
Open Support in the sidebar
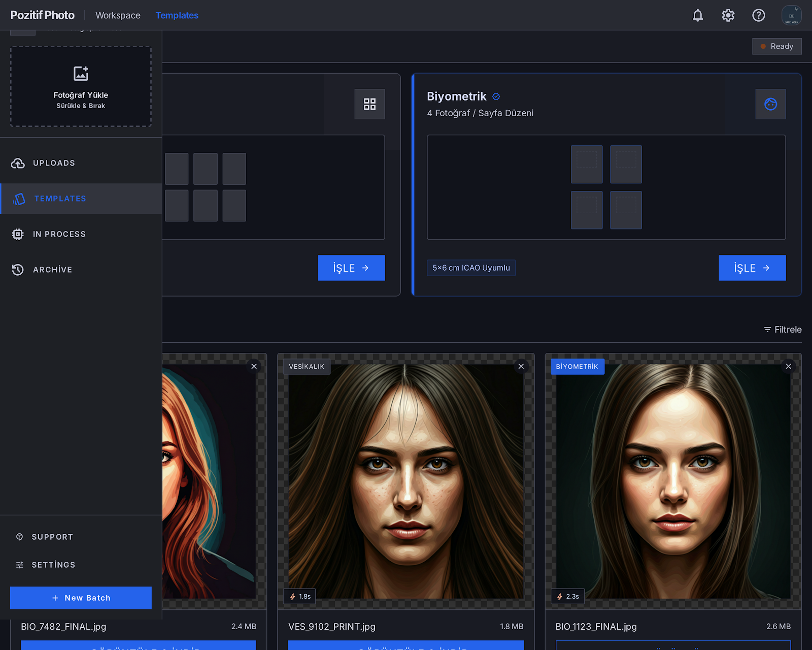click(x=81, y=537)
